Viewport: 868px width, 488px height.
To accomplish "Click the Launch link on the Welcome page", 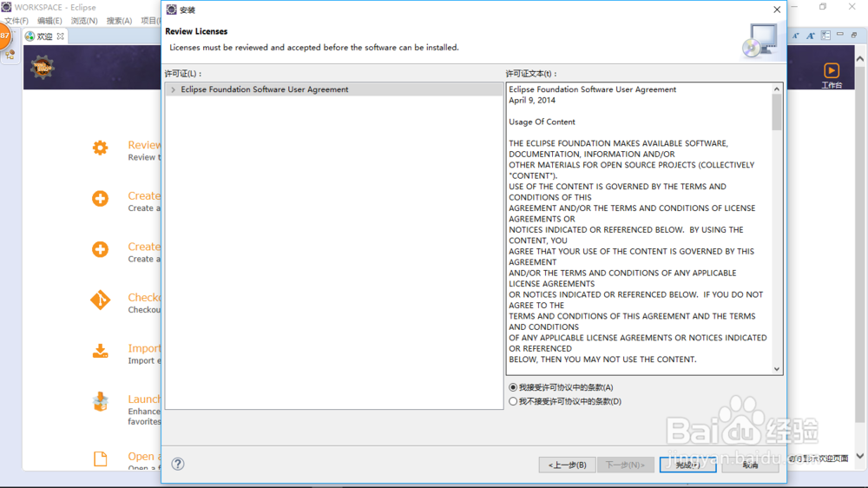I will coord(144,399).
